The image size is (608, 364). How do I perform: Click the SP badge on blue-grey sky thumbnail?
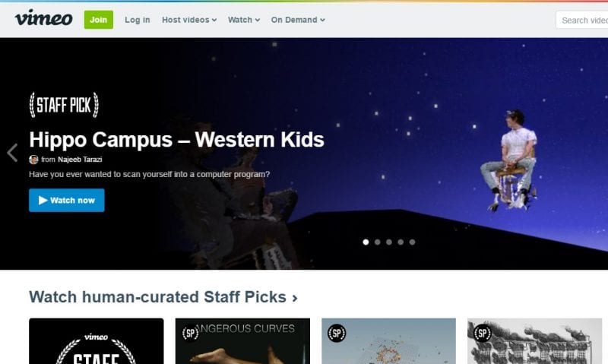(337, 333)
